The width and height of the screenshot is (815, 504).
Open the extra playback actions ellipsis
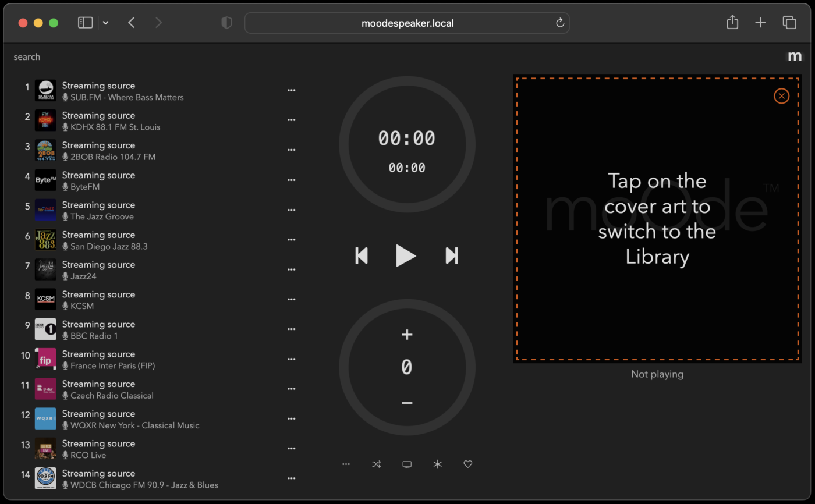[x=346, y=464]
